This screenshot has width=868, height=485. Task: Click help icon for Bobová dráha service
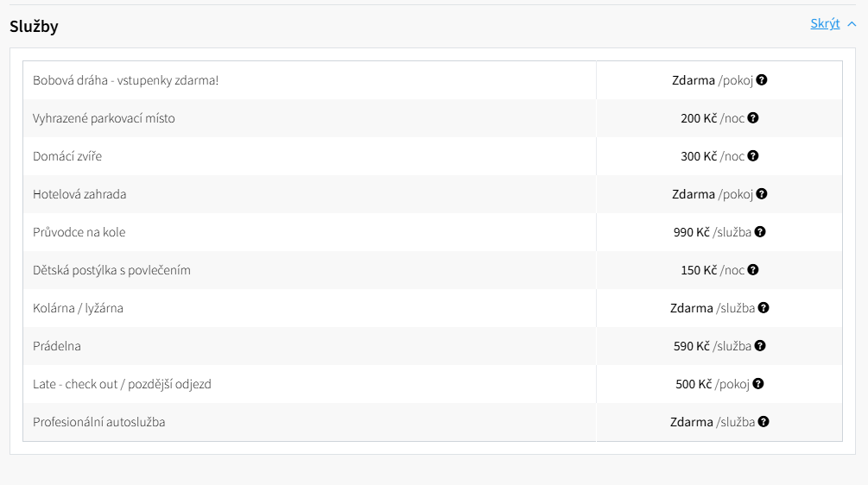point(762,80)
